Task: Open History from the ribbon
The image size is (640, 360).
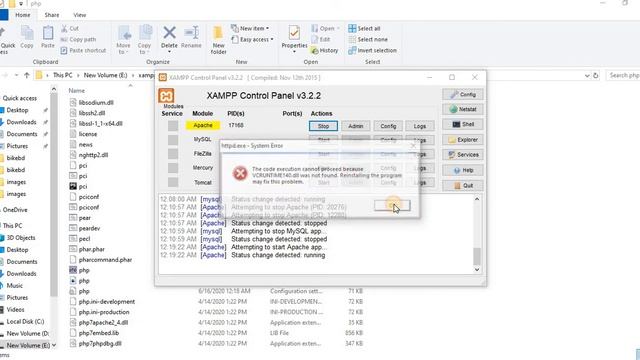Action: pyautogui.click(x=324, y=51)
